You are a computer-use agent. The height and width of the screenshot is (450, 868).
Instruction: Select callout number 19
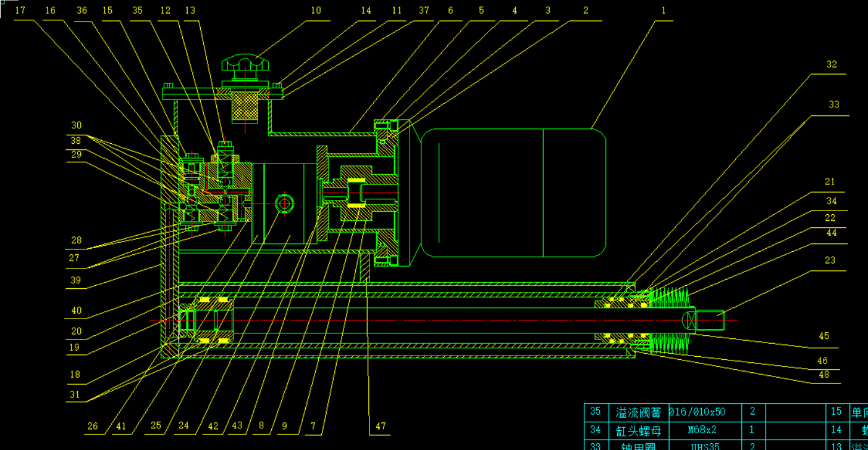[74, 348]
